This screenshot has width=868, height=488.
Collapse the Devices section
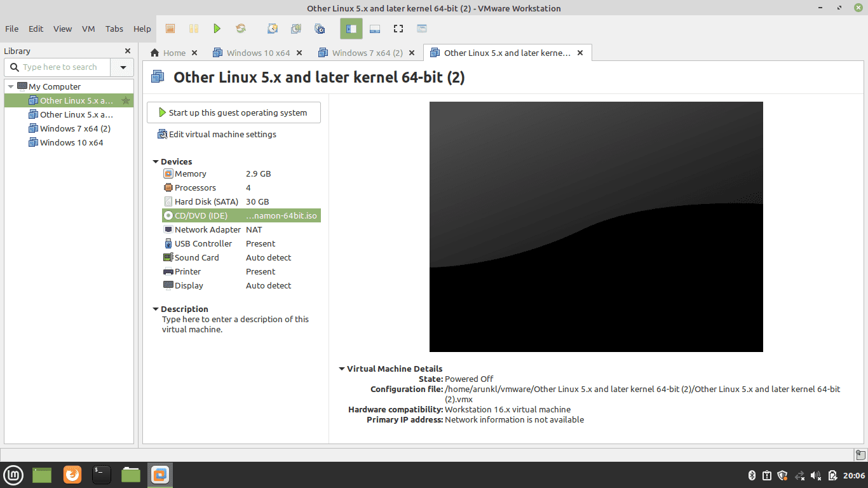pos(156,161)
